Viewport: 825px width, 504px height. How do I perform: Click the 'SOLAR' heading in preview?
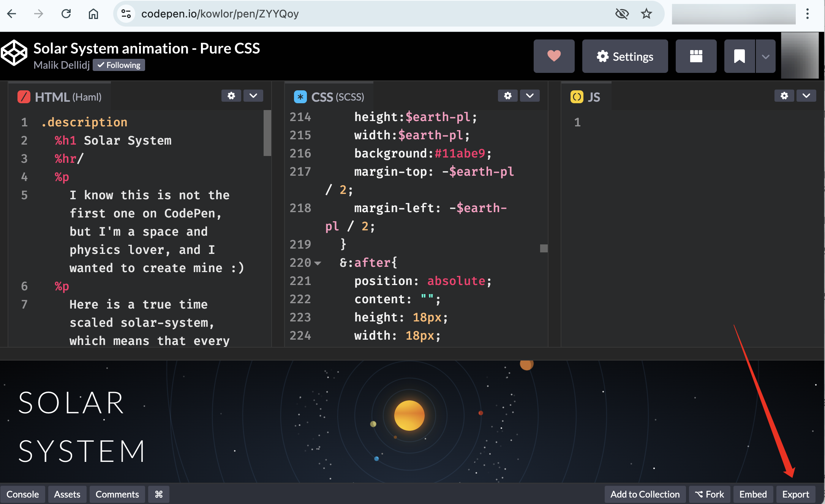71,403
